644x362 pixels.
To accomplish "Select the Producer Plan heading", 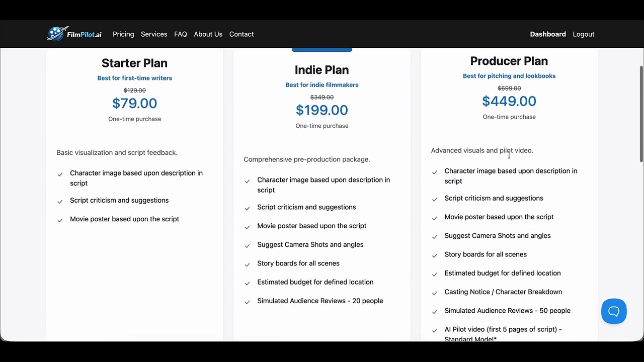I will (509, 61).
